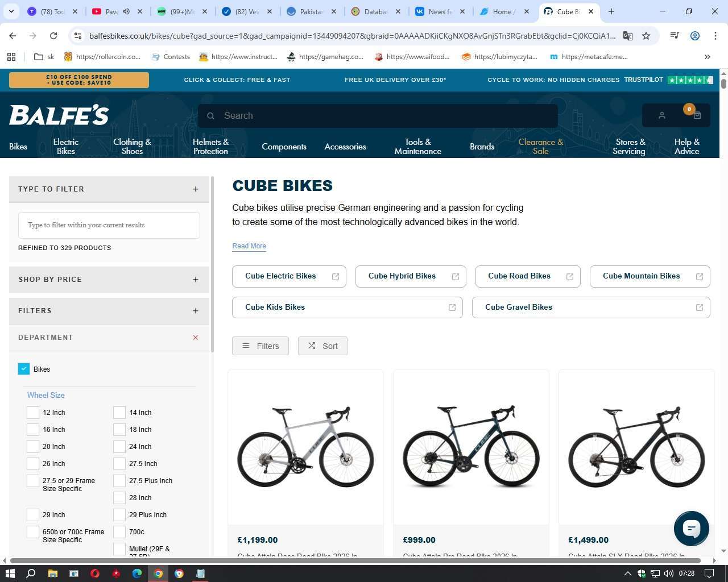Viewport: 728px width, 582px height.
Task: Click the chat support bubble
Action: (x=691, y=528)
